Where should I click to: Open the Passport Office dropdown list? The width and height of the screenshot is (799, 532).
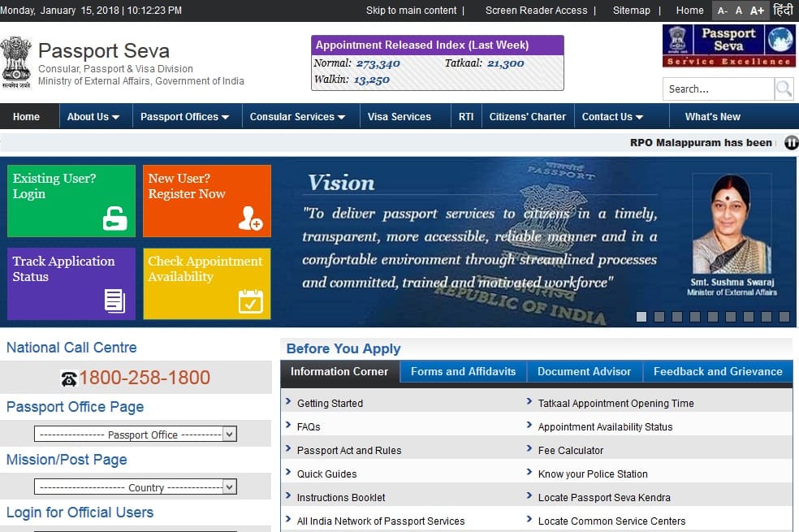pos(136,435)
